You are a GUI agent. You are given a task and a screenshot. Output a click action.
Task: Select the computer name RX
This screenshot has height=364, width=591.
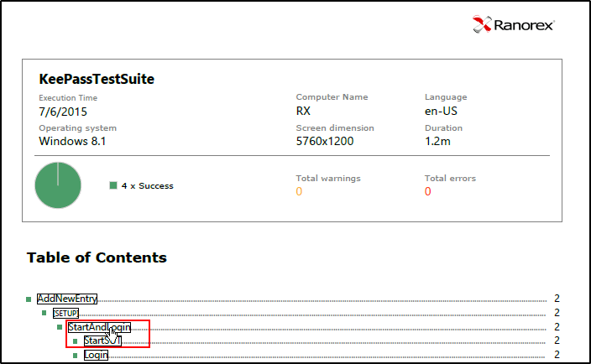[x=303, y=111]
